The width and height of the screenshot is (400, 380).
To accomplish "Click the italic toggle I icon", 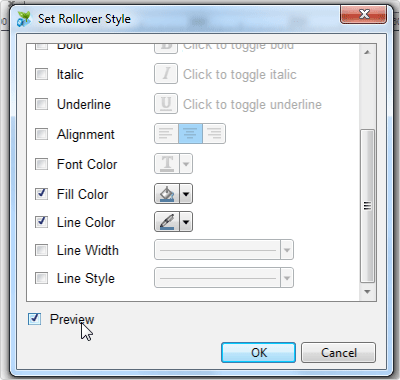I will 166,74.
